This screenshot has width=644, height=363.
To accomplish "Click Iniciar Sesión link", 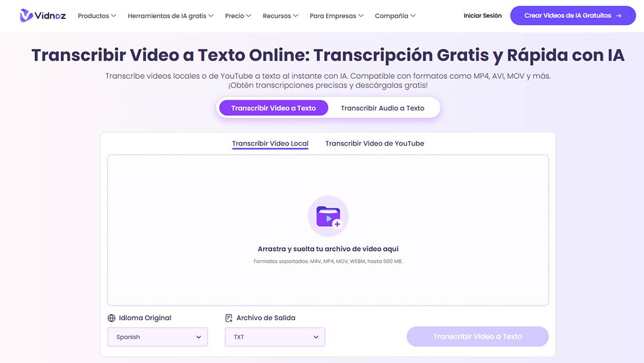I will pos(482,16).
